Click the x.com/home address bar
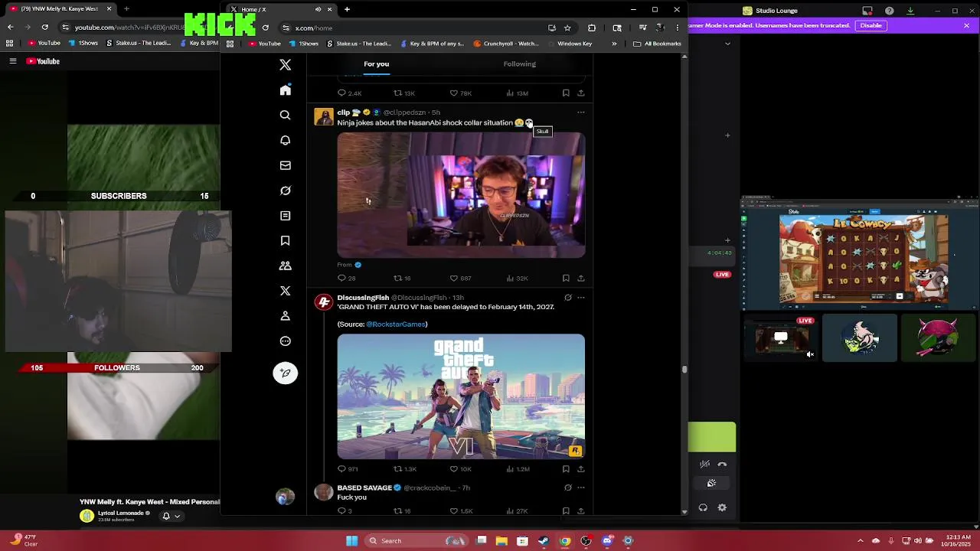The image size is (980, 551). coord(413,28)
